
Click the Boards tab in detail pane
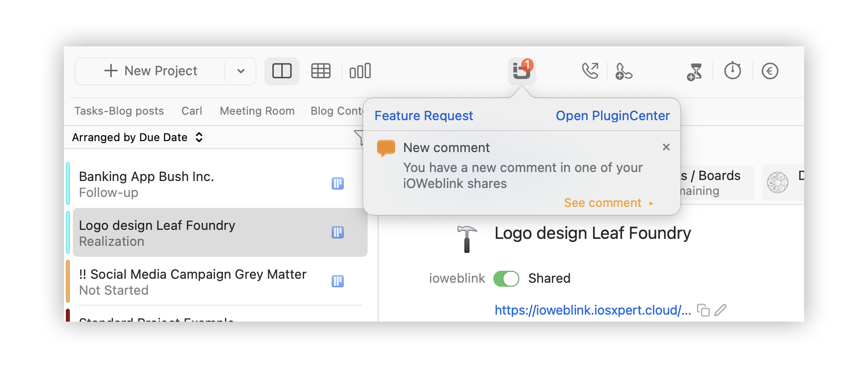pyautogui.click(x=716, y=183)
